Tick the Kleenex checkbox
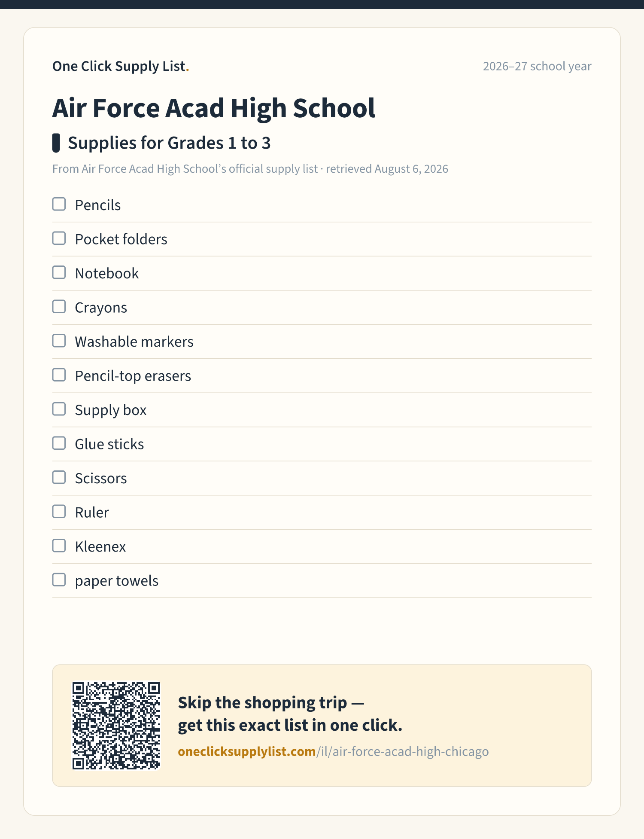The height and width of the screenshot is (839, 644). tap(59, 546)
